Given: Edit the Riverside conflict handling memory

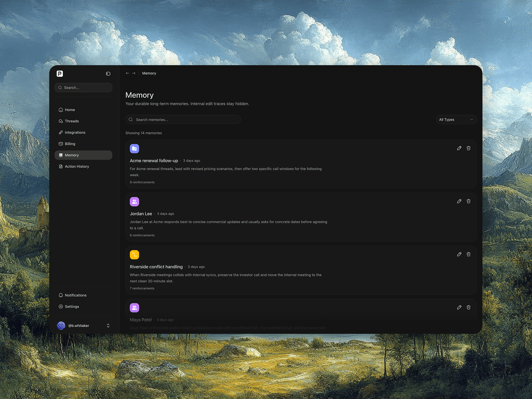Looking at the screenshot, I should (459, 254).
